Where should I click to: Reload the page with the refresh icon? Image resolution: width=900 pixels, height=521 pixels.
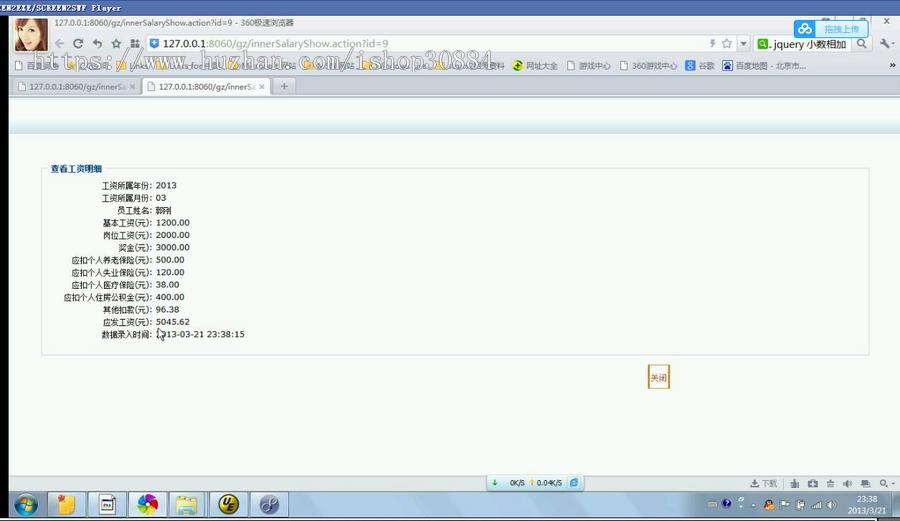(x=78, y=44)
